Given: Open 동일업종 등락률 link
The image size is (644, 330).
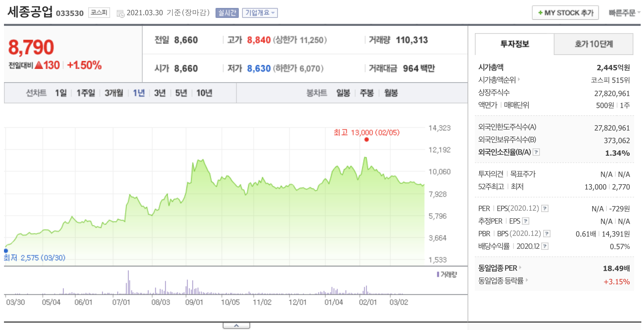Looking at the screenshot, I should click(503, 281).
